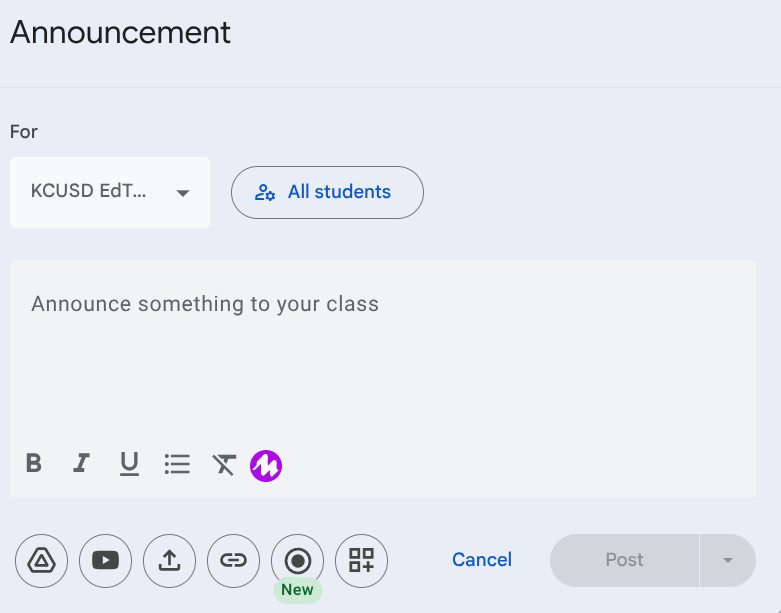Click the arrow beside the KCUSD class name

pyautogui.click(x=183, y=193)
